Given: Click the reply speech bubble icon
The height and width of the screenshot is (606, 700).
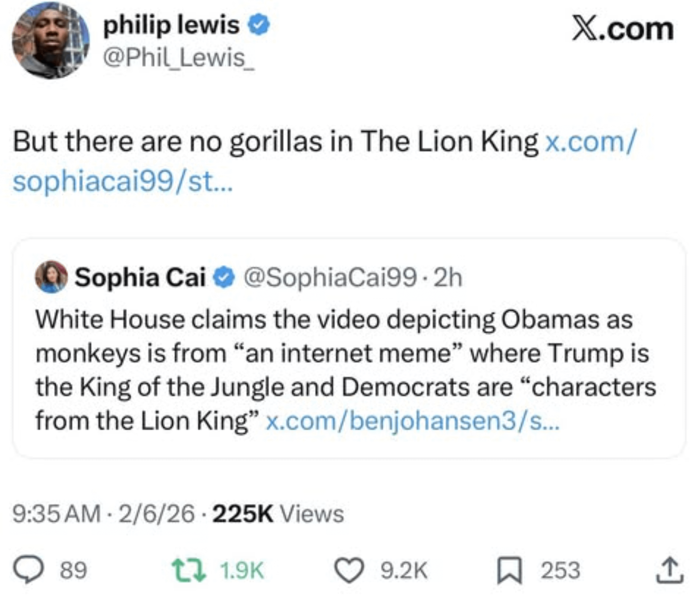Looking at the screenshot, I should click(x=28, y=570).
